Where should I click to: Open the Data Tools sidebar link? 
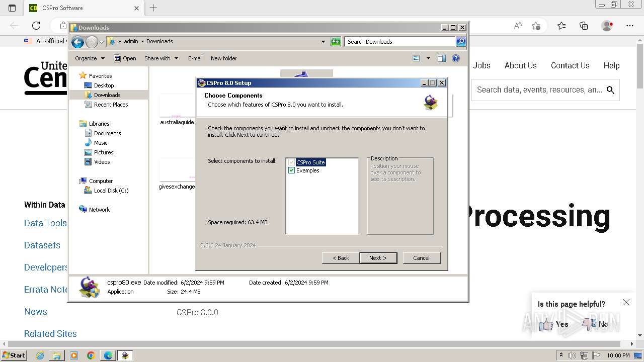(45, 223)
